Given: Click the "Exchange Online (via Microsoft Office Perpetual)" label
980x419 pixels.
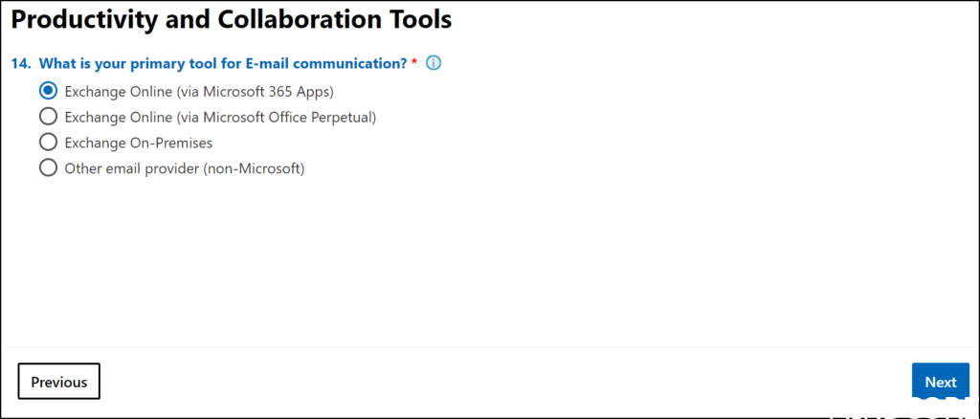Looking at the screenshot, I should click(x=220, y=118).
